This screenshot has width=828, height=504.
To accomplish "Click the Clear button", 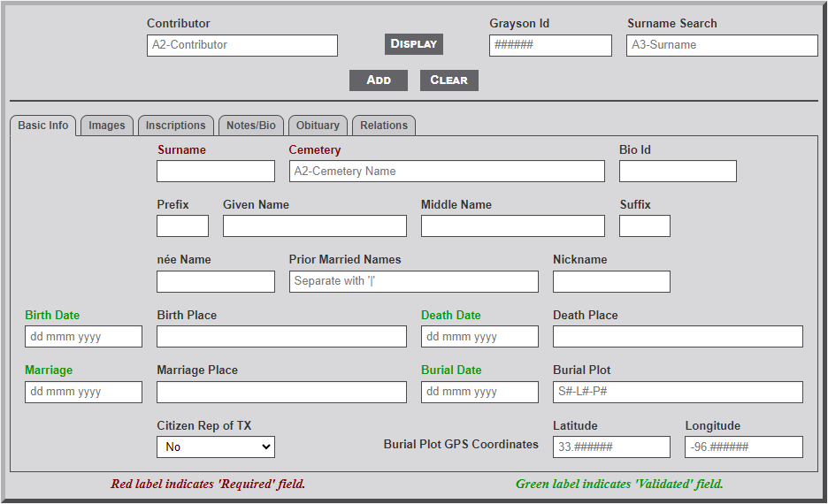I will point(448,80).
